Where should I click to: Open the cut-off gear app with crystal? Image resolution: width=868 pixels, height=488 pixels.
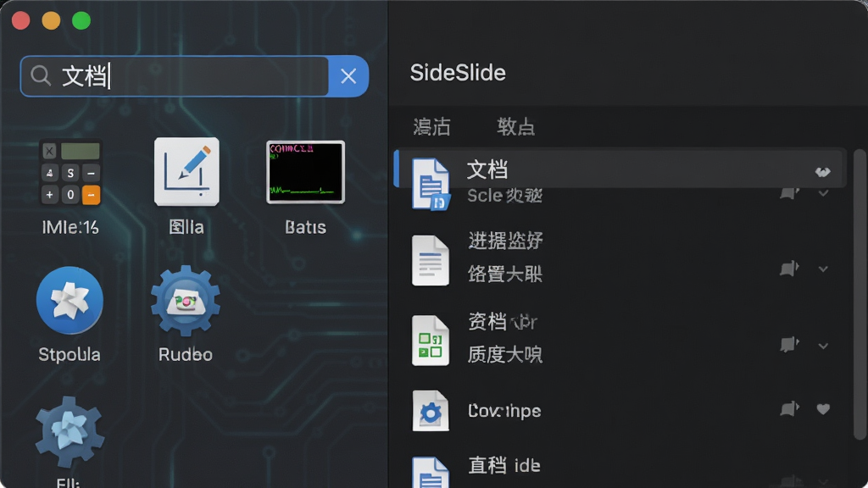[x=70, y=433]
